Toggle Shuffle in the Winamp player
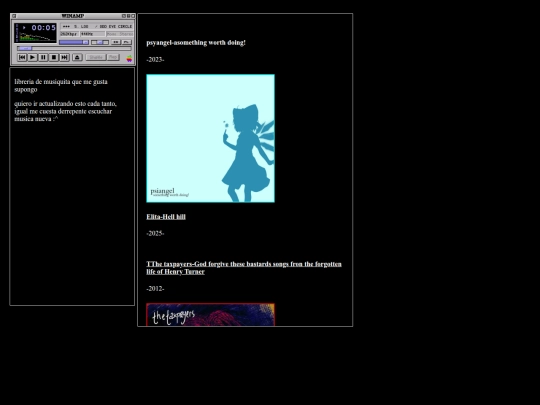 pos(96,57)
